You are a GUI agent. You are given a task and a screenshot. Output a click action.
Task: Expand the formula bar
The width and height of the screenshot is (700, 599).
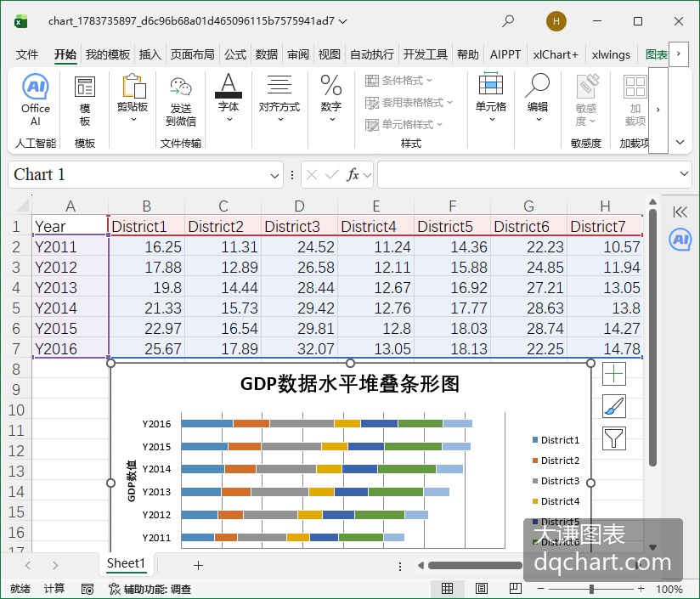[684, 173]
